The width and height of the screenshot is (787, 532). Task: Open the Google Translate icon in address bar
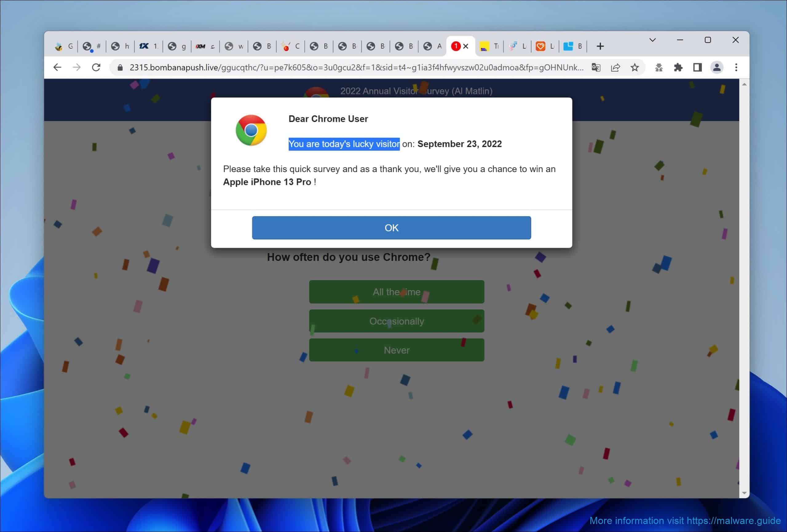[x=596, y=67]
